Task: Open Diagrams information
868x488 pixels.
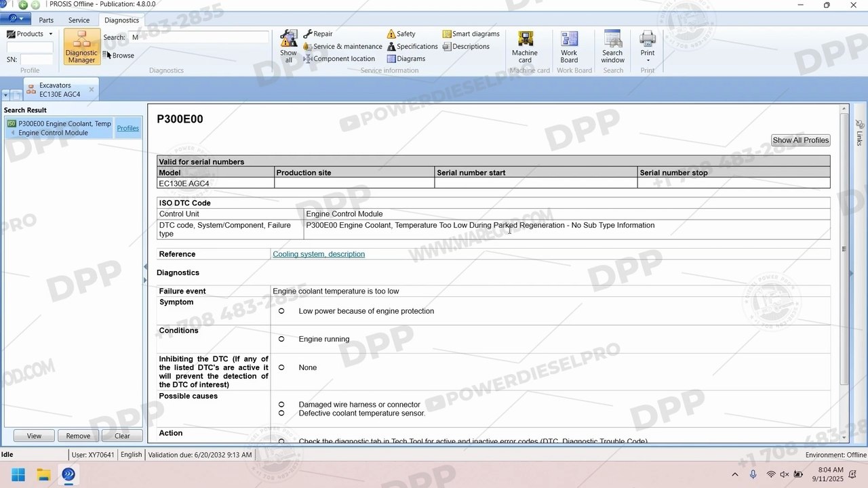Action: point(406,59)
